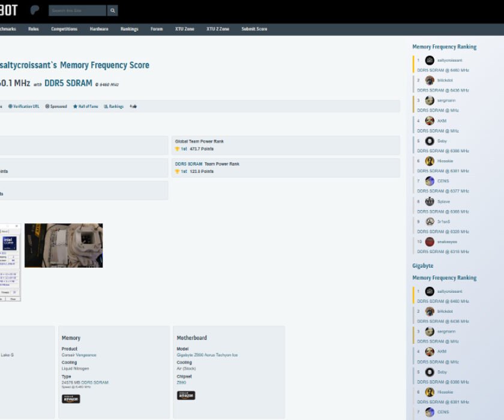Click CENS avatar in top ranking list
The height and width of the screenshot is (420, 504).
pyautogui.click(x=430, y=181)
